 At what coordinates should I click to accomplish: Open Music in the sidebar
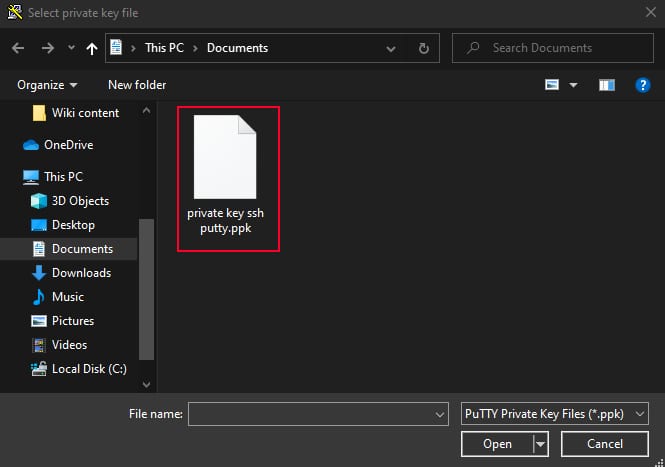point(58,297)
